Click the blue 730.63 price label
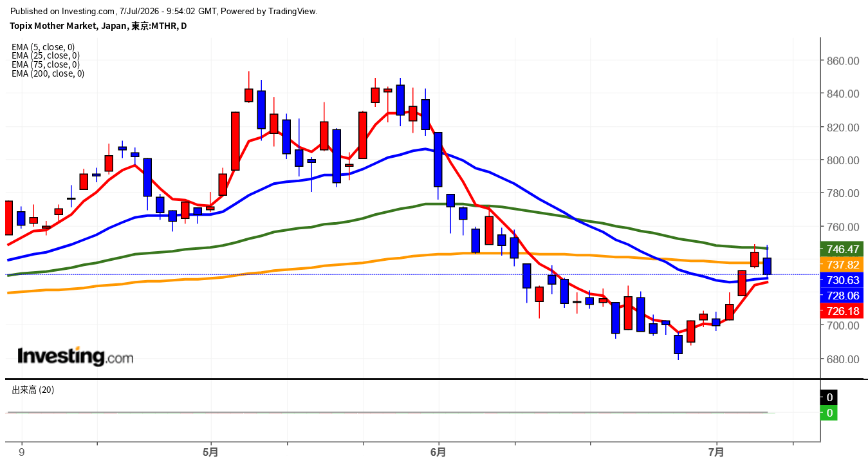Screen dimensions: 868x463 tap(841, 280)
